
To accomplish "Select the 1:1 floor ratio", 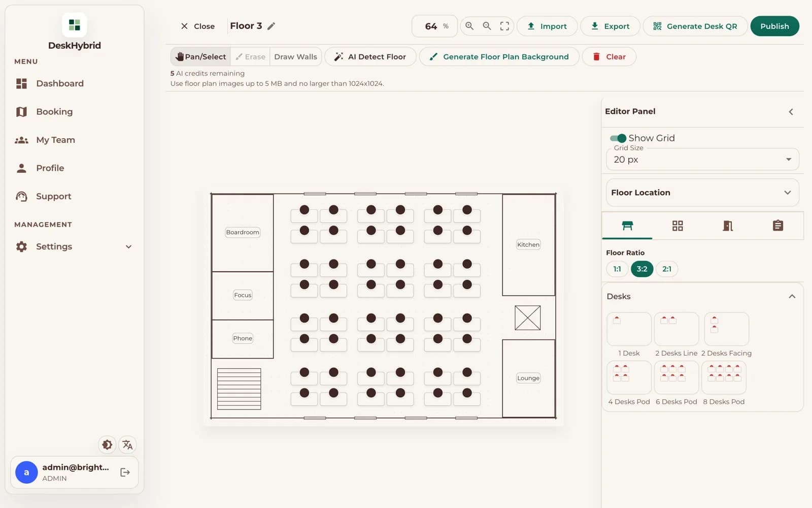I will [617, 269].
